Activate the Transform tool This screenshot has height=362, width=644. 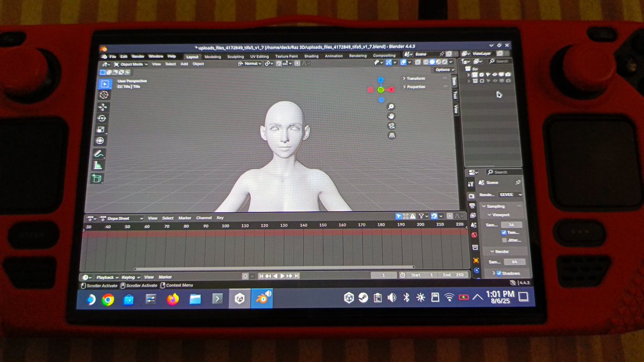pos(100,141)
